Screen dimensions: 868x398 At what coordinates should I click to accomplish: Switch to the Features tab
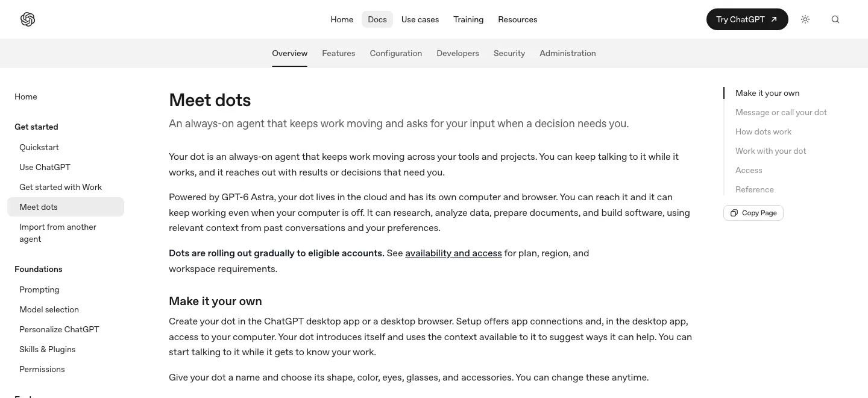[x=339, y=53]
